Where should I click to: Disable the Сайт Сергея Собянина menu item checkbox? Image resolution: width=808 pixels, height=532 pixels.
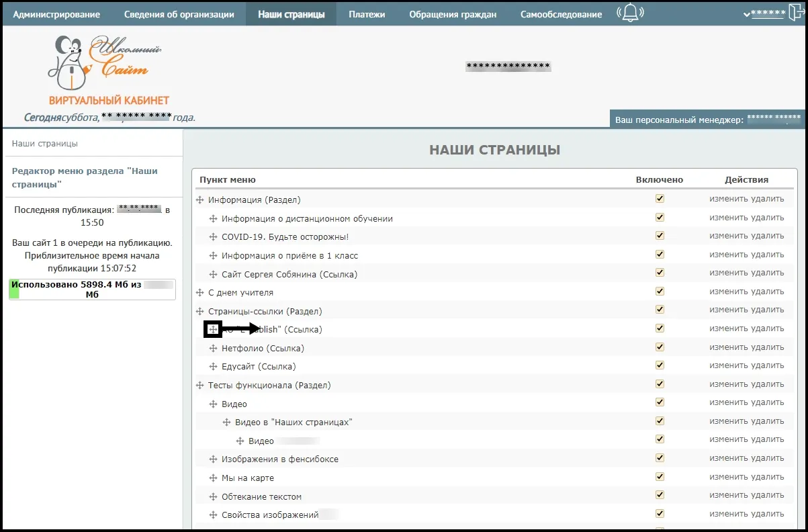point(660,273)
